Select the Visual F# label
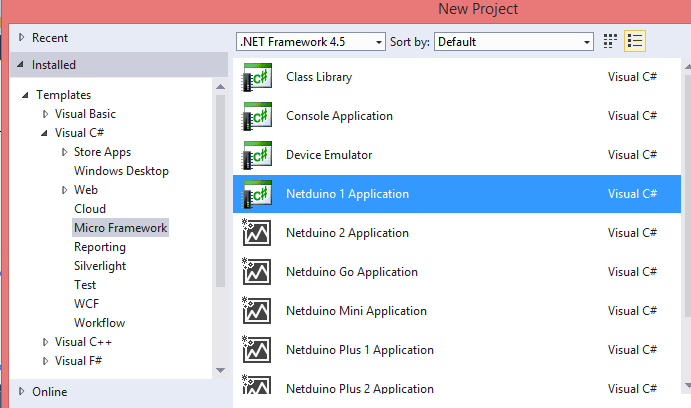The image size is (691, 408). click(x=78, y=361)
